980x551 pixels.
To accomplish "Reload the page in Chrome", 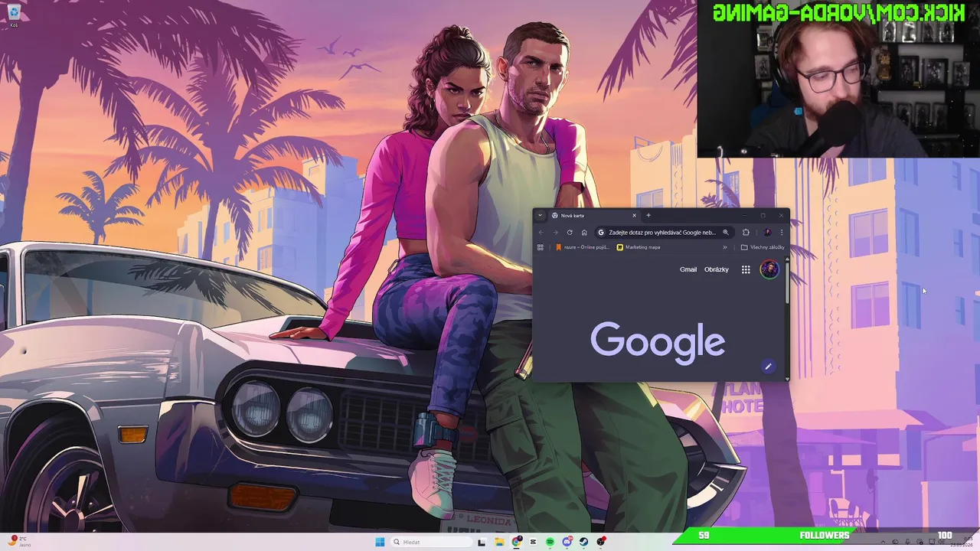I will click(570, 232).
